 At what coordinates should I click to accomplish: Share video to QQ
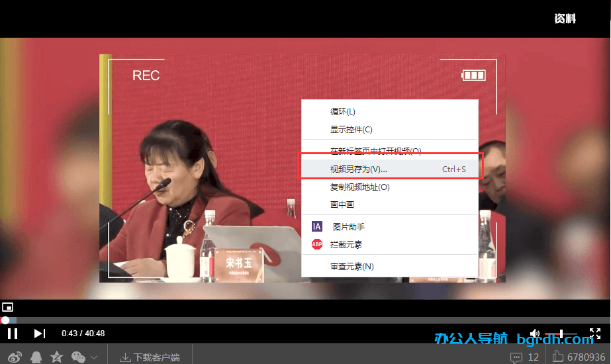point(36,357)
